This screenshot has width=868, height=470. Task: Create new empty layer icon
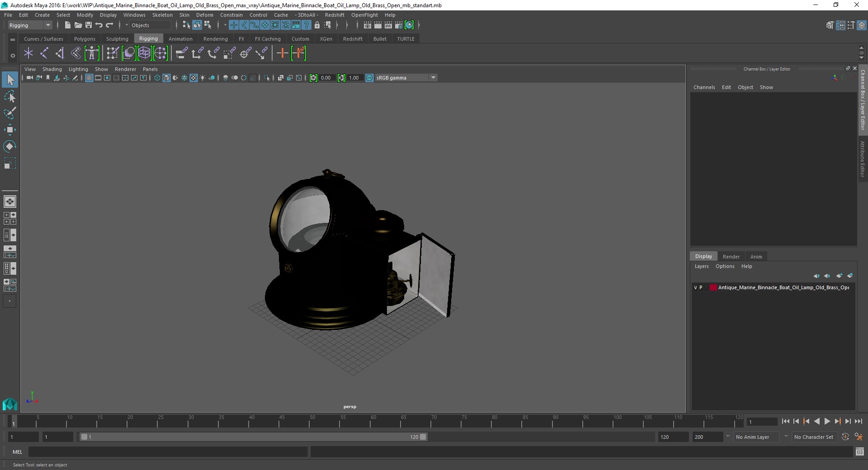click(x=839, y=276)
